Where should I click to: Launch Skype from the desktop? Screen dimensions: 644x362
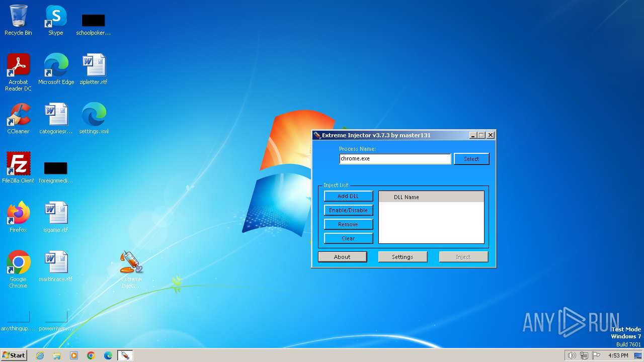[56, 20]
